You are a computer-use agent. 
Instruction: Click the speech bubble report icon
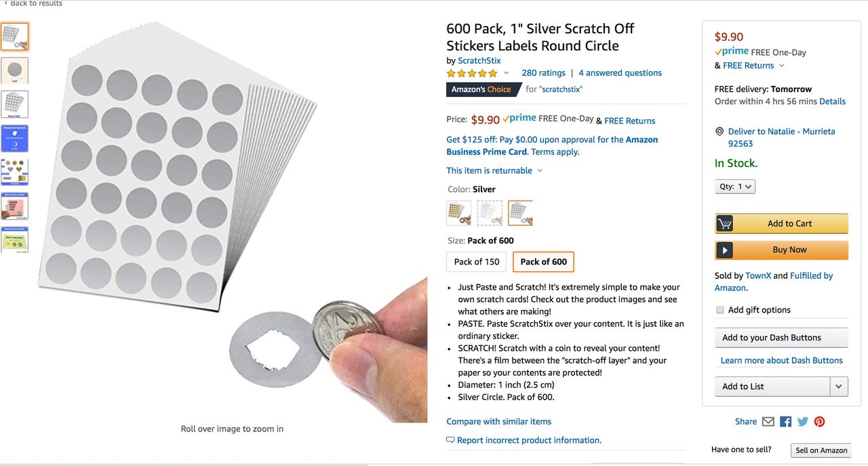450,440
